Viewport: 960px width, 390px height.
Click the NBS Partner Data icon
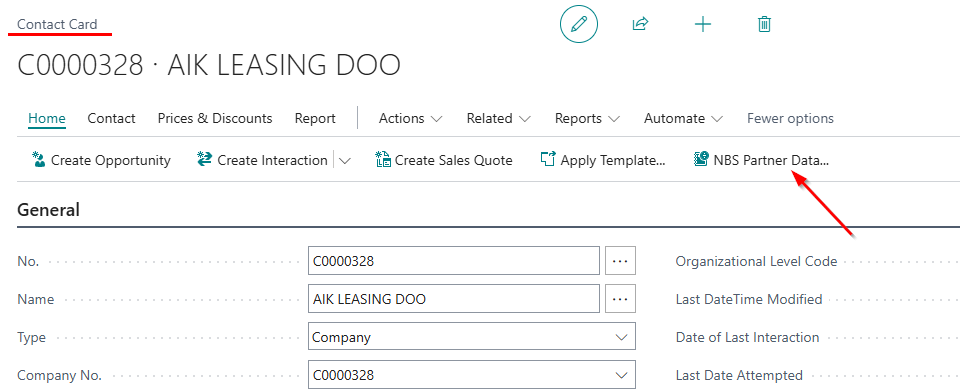[701, 160]
